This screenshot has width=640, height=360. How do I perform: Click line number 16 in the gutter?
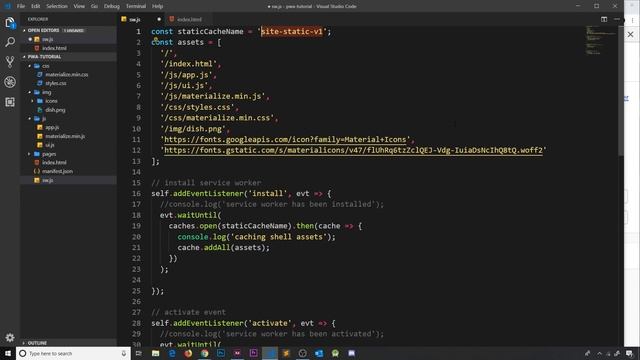coord(136,193)
